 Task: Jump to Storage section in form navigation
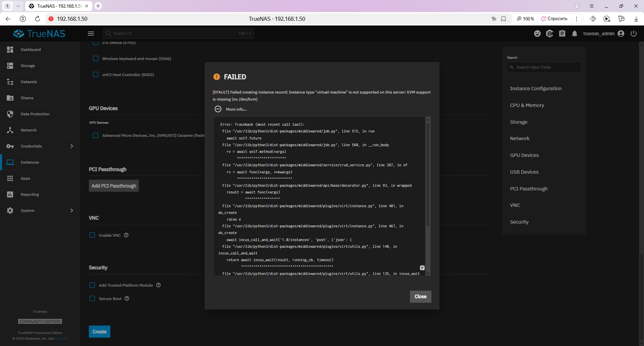point(519,122)
